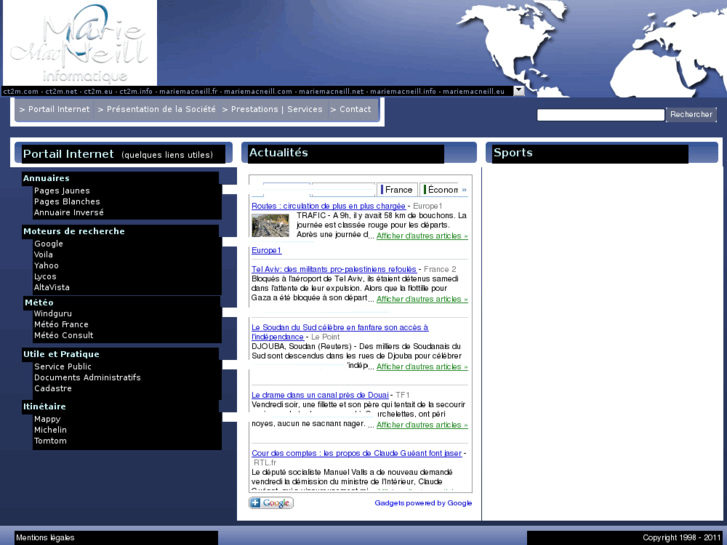This screenshot has height=545, width=727.
Task: Click the Actualités panel title
Action: [x=278, y=153]
